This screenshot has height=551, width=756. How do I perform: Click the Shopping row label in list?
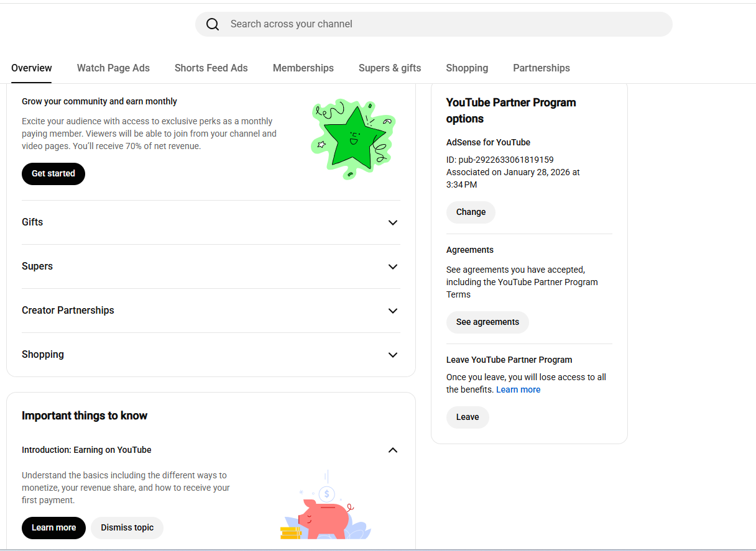pos(43,355)
